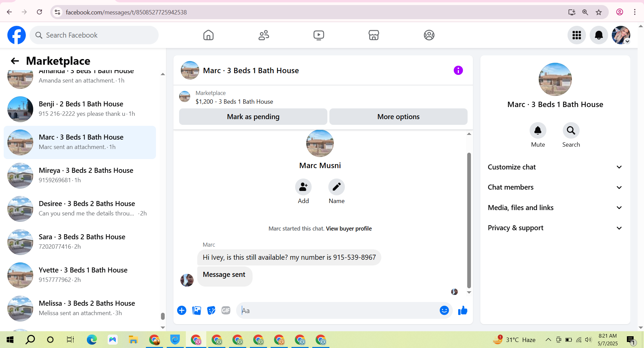Toggle the purple conversation info icon
The width and height of the screenshot is (644, 348).
click(458, 70)
